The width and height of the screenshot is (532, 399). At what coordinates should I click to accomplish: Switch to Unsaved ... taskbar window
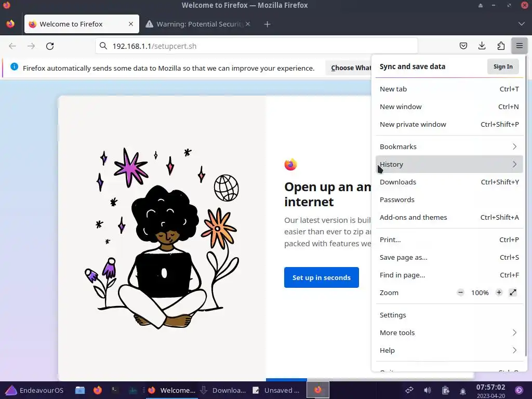click(x=276, y=390)
